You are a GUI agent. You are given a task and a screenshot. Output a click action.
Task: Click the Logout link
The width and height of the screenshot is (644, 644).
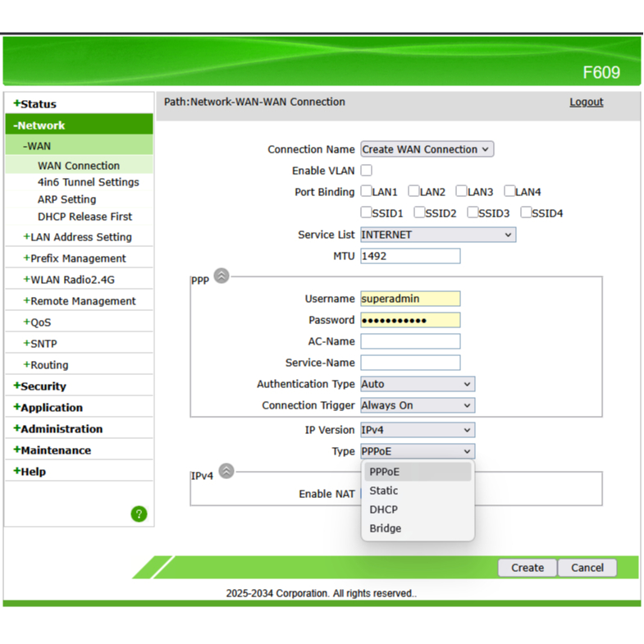click(x=586, y=103)
